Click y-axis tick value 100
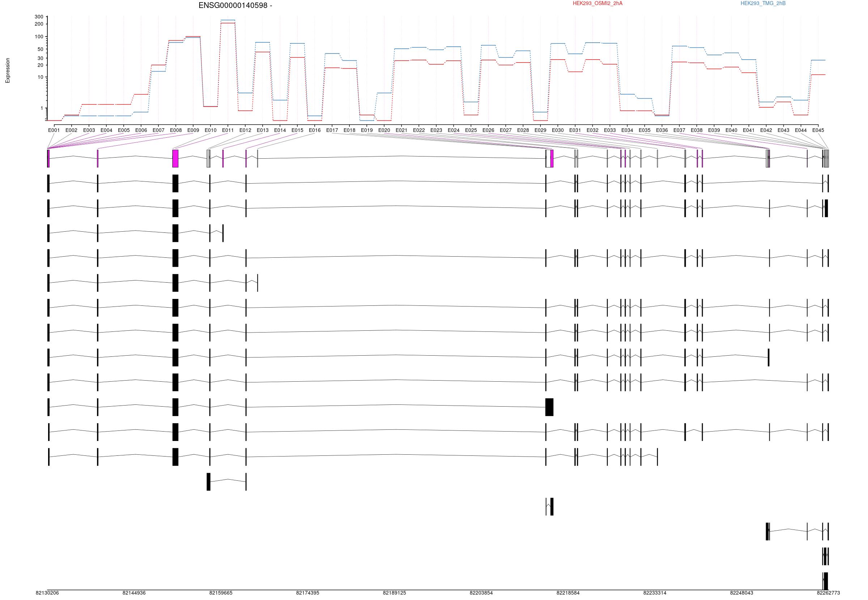This screenshot has width=868, height=600. point(39,37)
